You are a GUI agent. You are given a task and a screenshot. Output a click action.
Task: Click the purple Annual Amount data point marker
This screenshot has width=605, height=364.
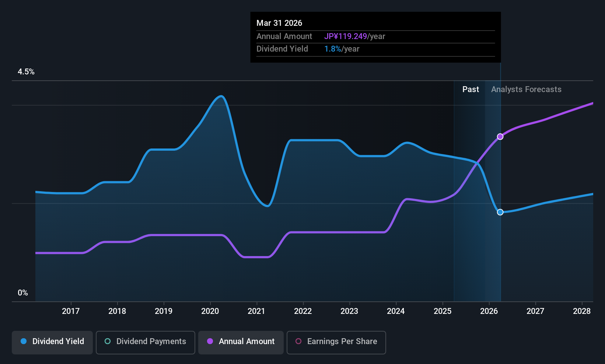[500, 137]
